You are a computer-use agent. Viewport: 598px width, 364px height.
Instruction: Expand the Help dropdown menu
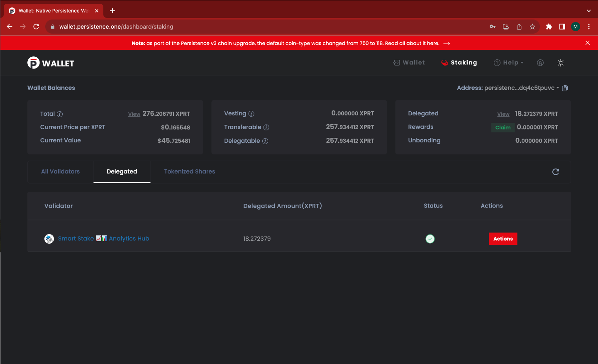point(509,63)
